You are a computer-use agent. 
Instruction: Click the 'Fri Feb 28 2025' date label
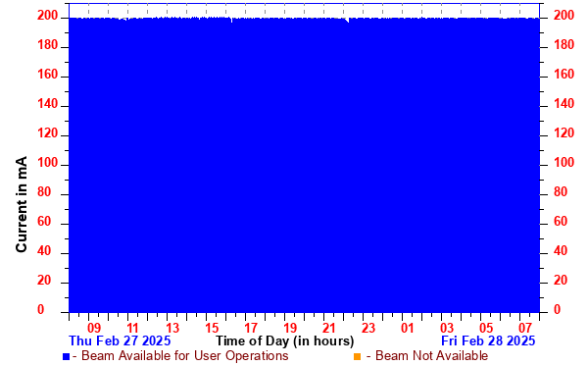488,340
